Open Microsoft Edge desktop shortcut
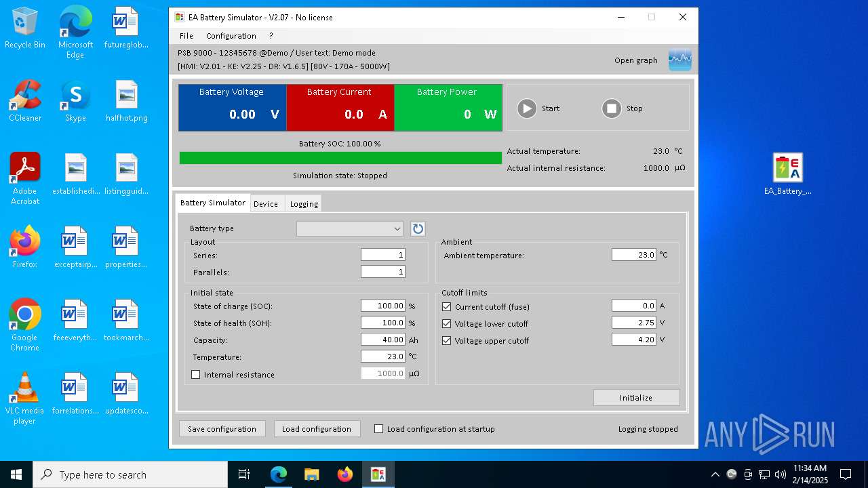 (x=75, y=33)
